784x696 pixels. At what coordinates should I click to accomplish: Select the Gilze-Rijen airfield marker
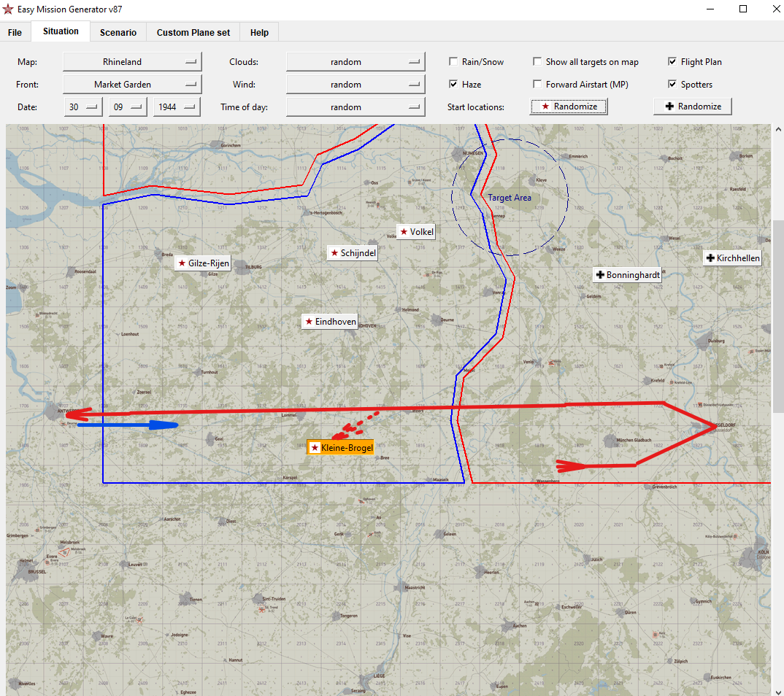[203, 263]
